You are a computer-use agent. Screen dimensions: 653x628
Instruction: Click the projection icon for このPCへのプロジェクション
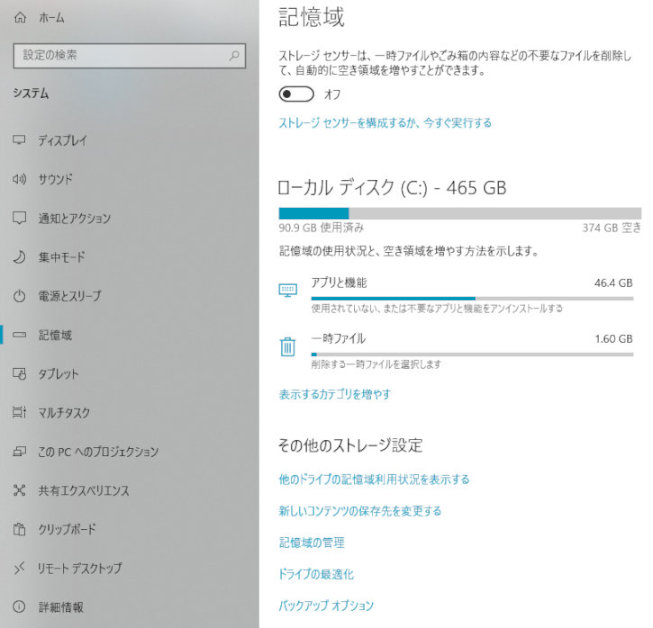click(x=19, y=451)
